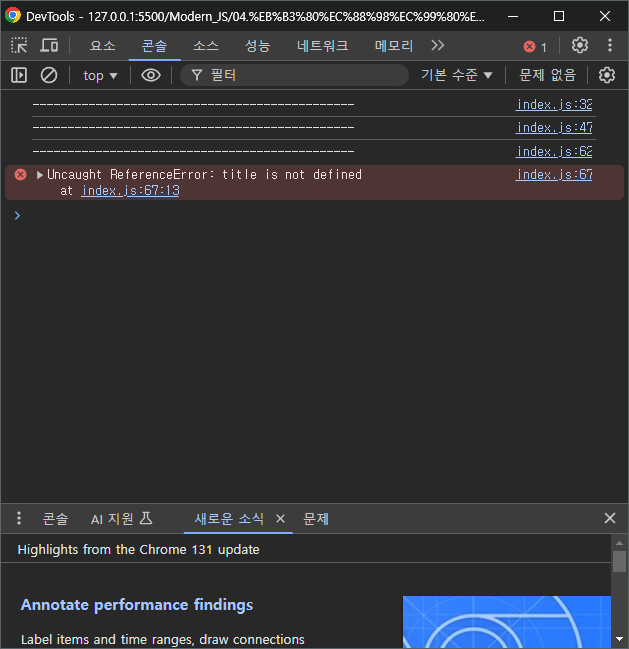629x649 pixels.
Task: Click the filter funnel icon
Action: pos(197,75)
